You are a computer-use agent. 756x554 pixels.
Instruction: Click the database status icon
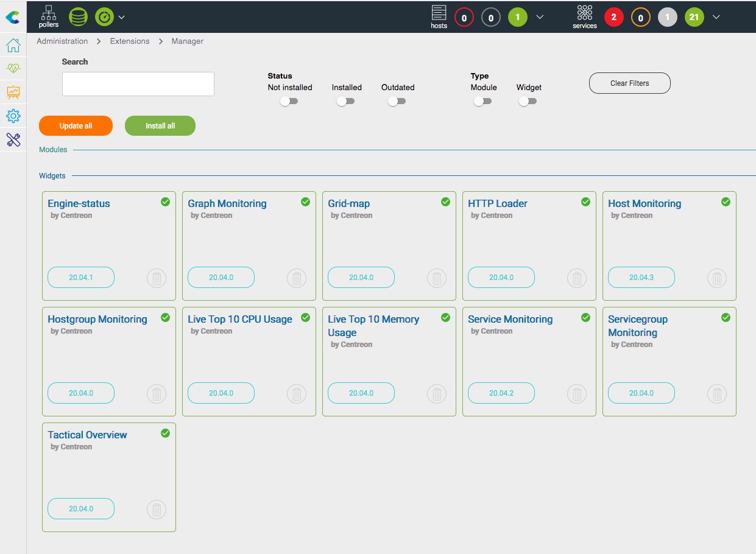tap(78, 17)
